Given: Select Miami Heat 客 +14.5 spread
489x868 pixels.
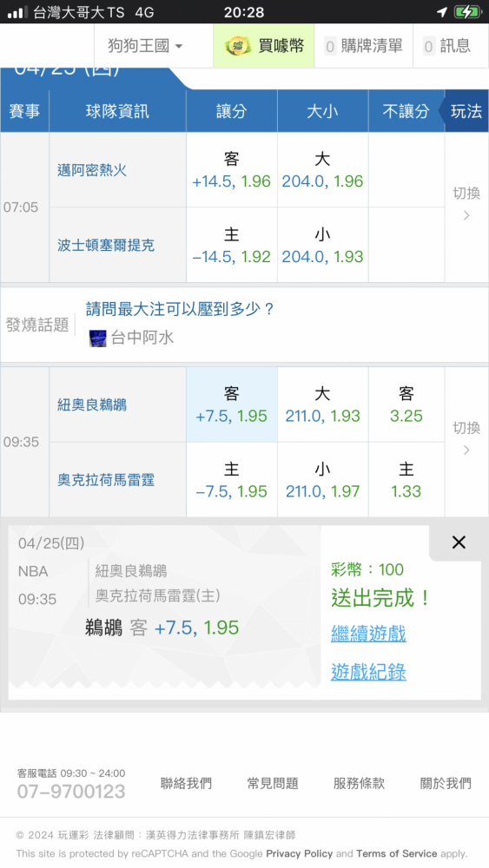Looking at the screenshot, I should 232,170.
